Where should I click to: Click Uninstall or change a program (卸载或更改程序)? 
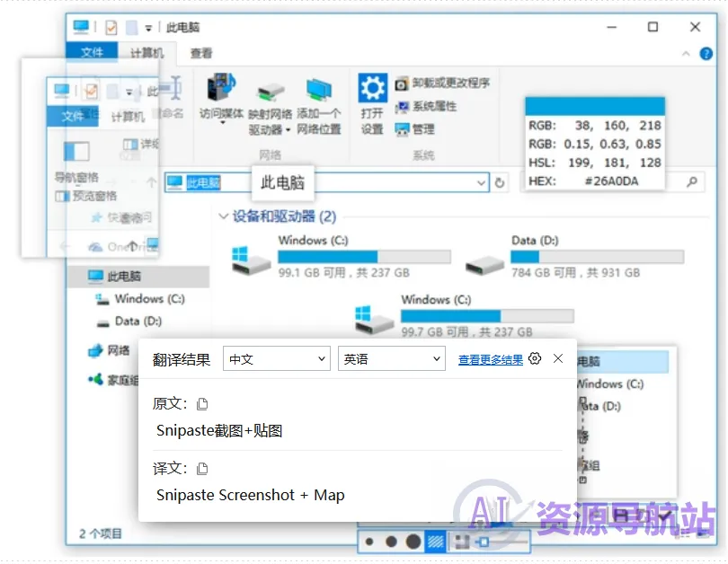point(442,83)
